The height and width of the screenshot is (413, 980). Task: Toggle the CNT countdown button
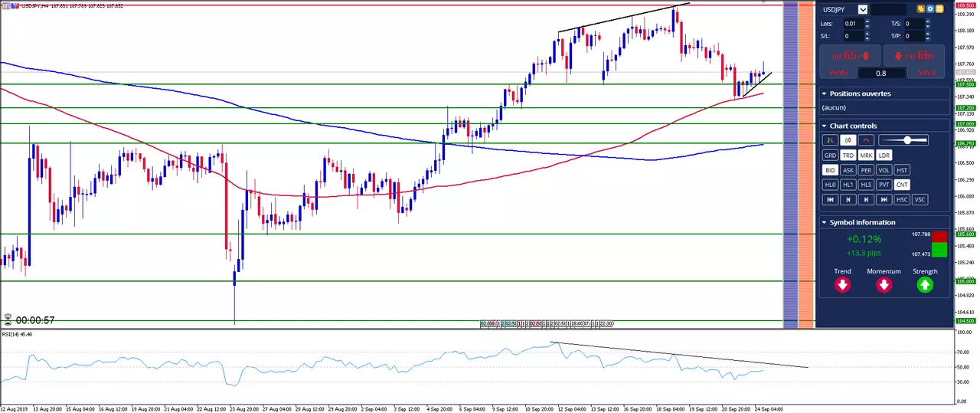[x=903, y=185]
